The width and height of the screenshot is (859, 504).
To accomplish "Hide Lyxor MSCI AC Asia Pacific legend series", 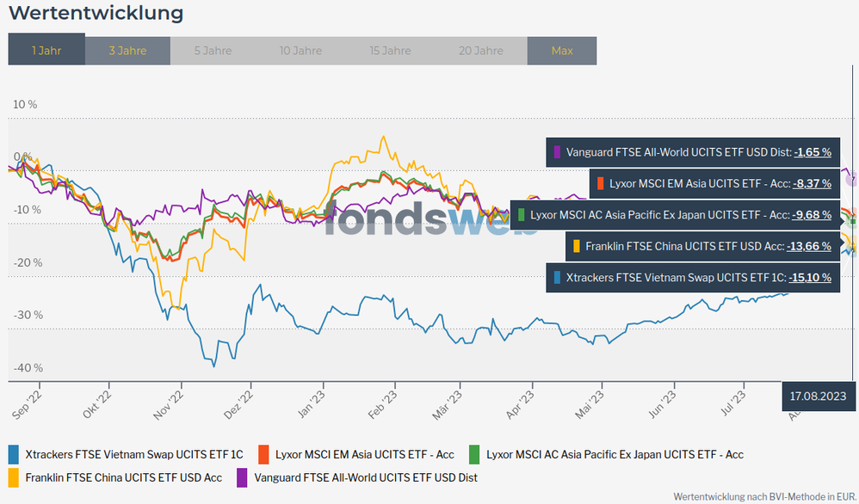I will click(x=615, y=454).
